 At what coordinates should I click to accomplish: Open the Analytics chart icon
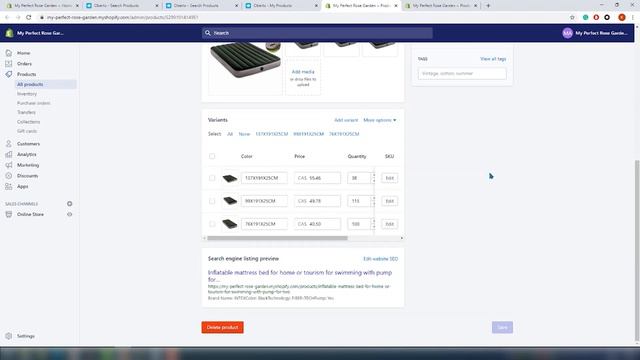[x=9, y=154]
